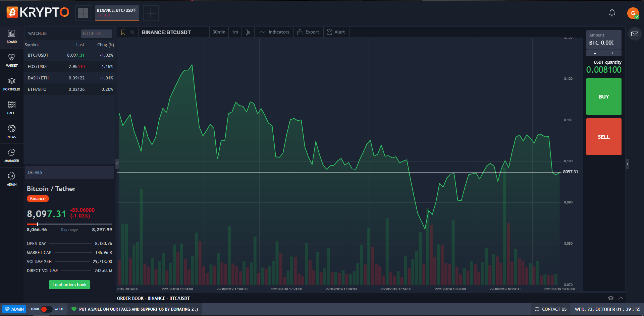This screenshot has width=644, height=316.
Task: Add a new chart tab with plus
Action: point(151,13)
